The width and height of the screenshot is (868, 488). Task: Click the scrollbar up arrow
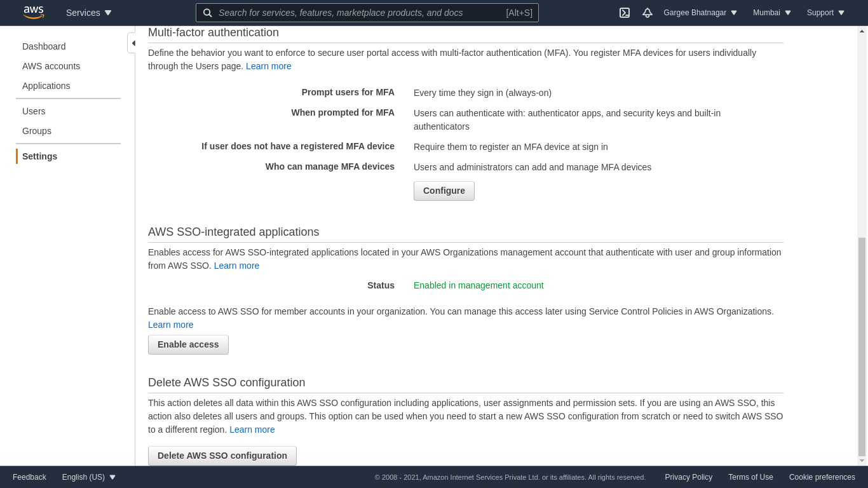[862, 30]
